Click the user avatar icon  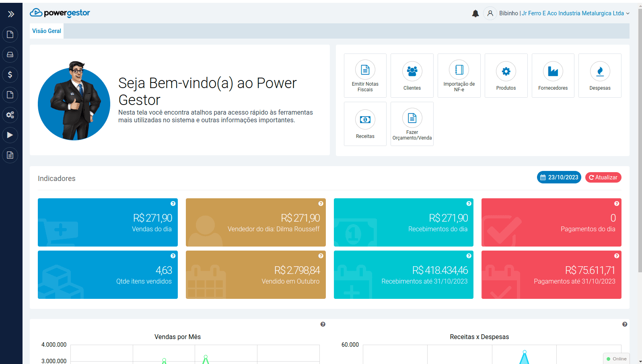click(490, 13)
